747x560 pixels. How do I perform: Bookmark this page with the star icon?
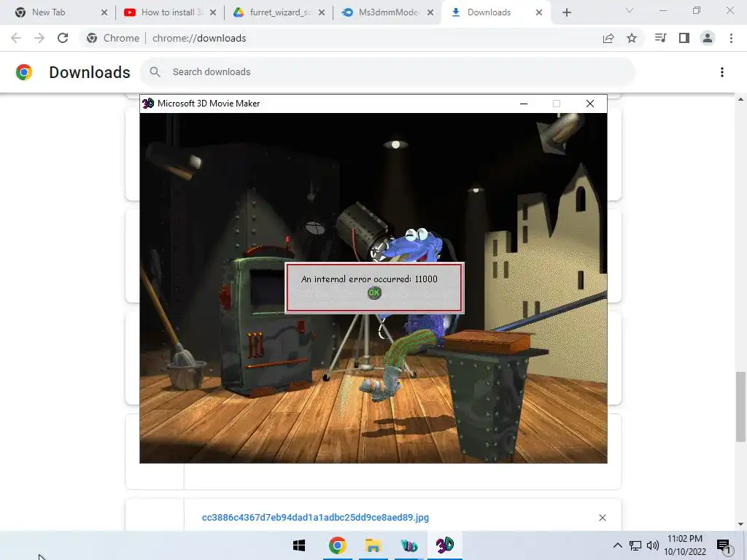tap(632, 38)
